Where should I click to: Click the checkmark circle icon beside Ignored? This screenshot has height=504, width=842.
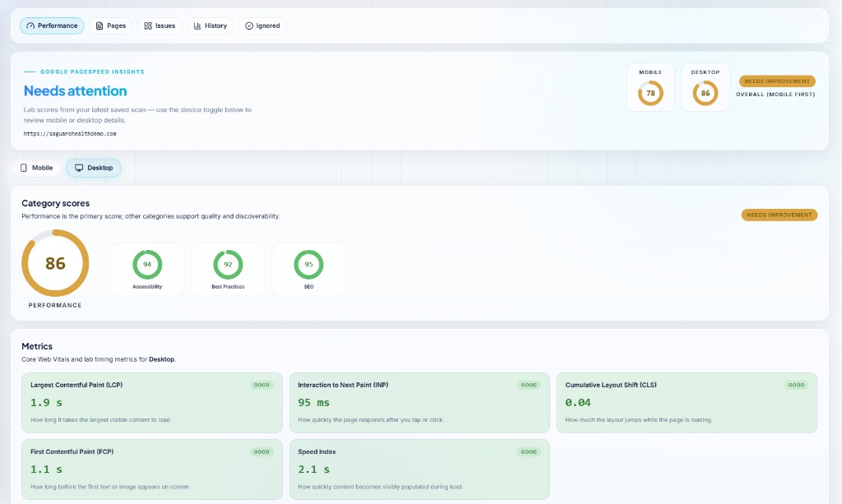[x=249, y=25]
